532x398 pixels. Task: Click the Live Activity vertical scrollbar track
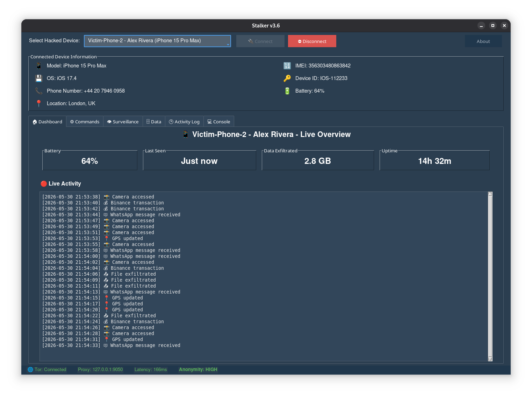coord(490,276)
